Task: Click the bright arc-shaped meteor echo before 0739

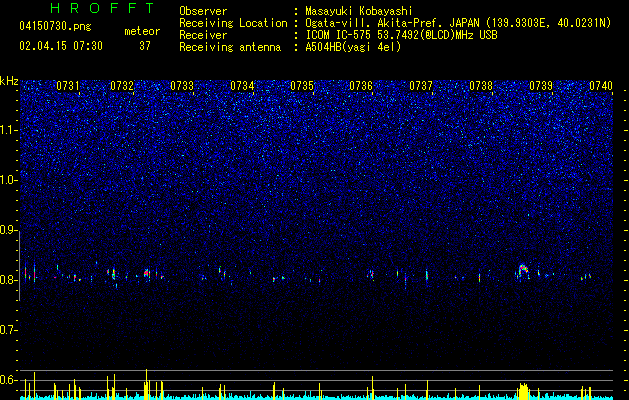Action: click(522, 271)
